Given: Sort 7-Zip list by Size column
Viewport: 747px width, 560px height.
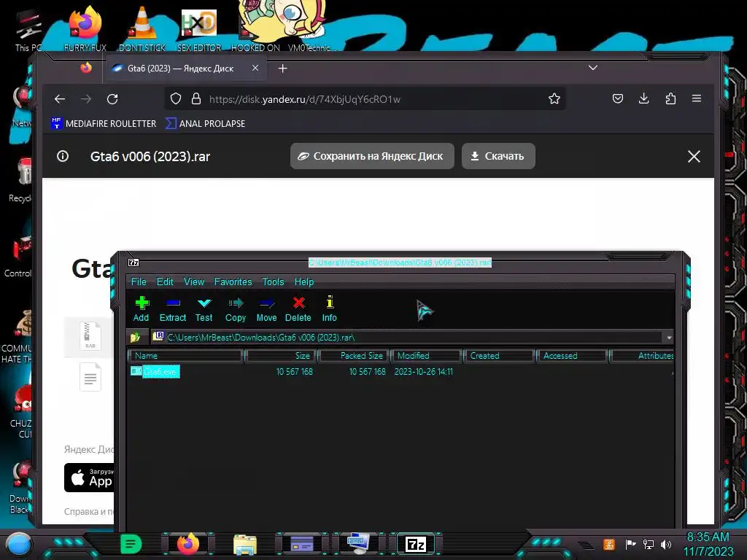Looking at the screenshot, I should [x=282, y=356].
